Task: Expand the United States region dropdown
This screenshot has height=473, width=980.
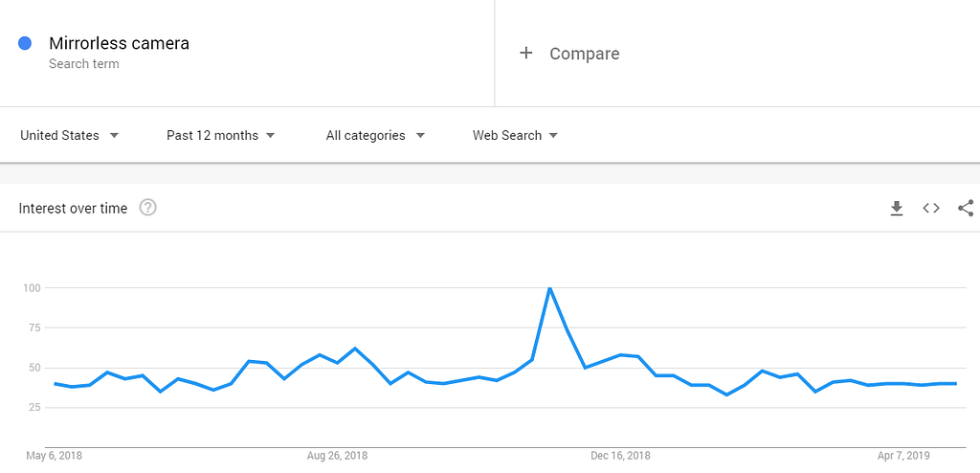Action: coord(69,135)
